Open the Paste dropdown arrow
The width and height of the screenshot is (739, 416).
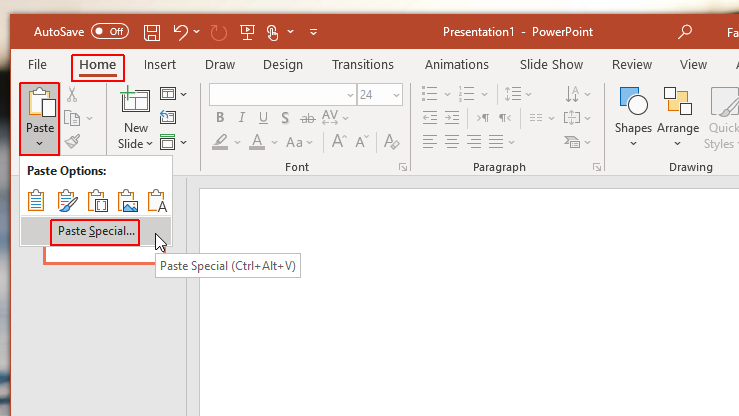pos(40,143)
